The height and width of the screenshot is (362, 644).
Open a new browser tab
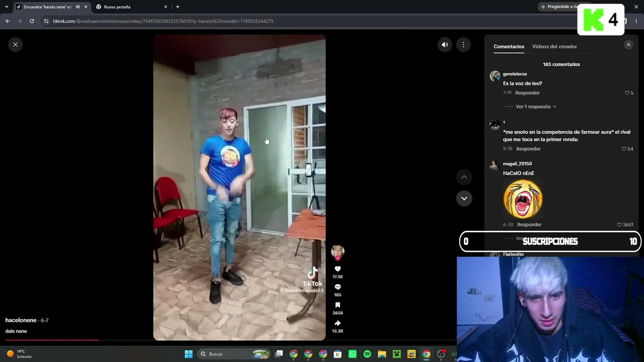[x=178, y=7]
